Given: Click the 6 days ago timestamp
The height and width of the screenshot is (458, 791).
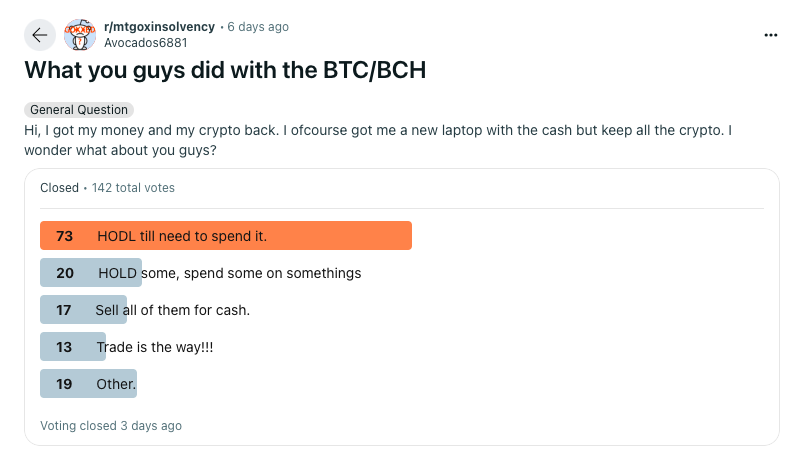Looking at the screenshot, I should (258, 27).
